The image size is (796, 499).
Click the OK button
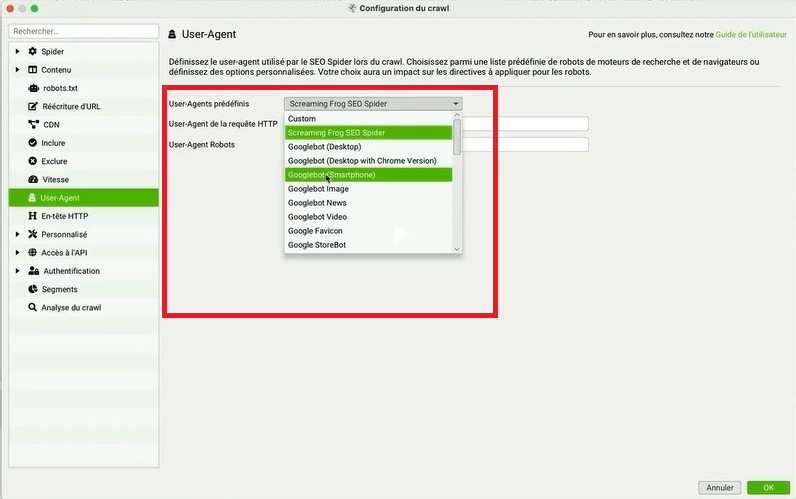pyautogui.click(x=768, y=487)
